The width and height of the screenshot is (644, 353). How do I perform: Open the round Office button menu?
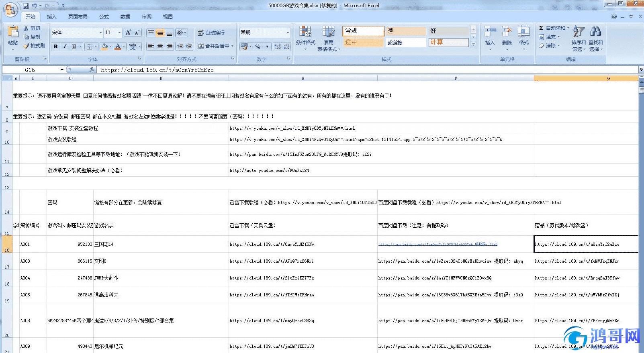click(x=10, y=10)
